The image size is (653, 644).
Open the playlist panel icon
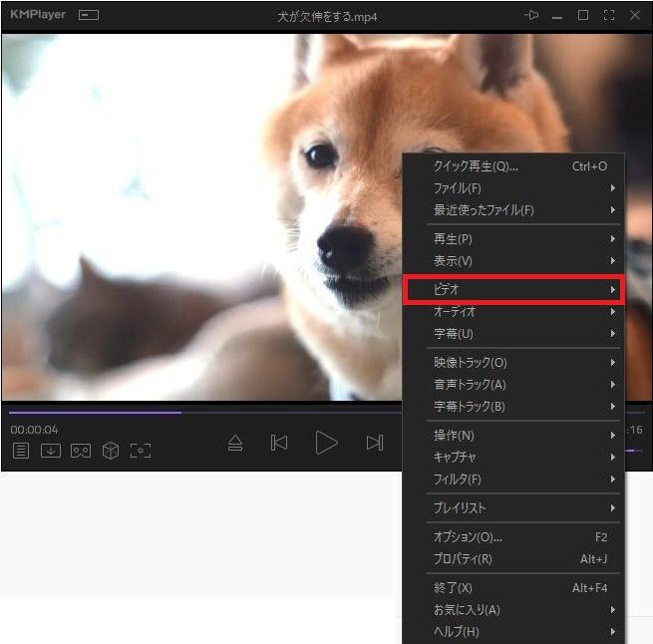(21, 451)
